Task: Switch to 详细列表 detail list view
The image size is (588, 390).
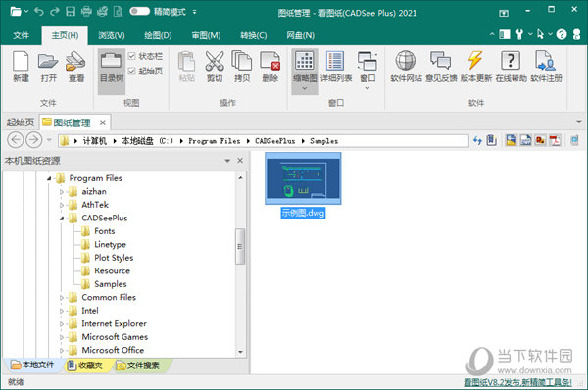Action: pos(336,67)
